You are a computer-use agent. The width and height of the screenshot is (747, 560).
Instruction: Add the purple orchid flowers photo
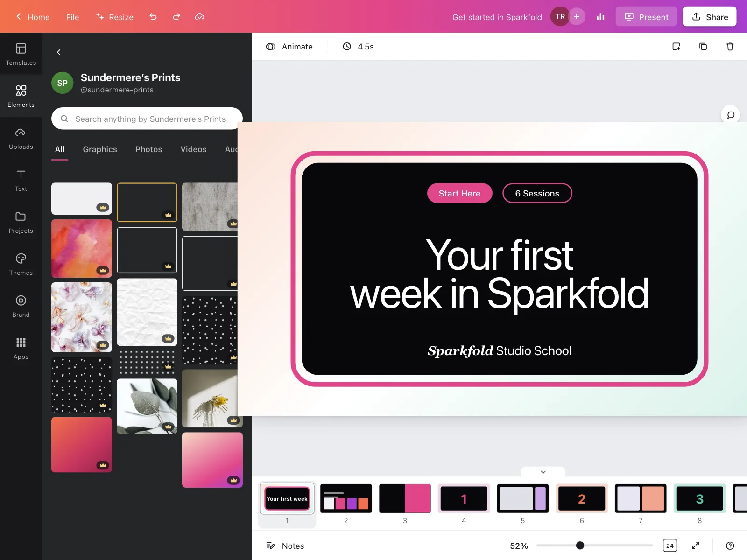tap(82, 317)
